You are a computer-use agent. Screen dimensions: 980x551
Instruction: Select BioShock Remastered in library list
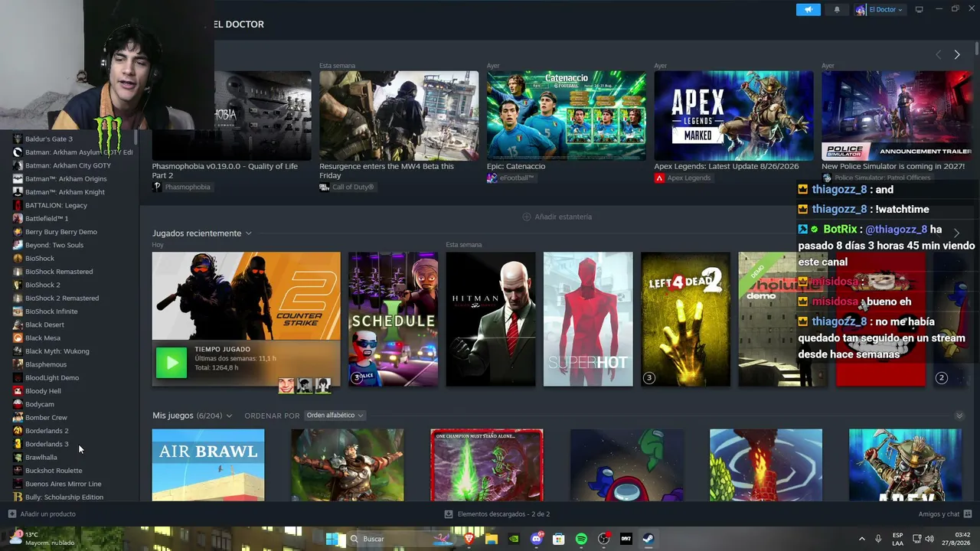click(x=59, y=272)
